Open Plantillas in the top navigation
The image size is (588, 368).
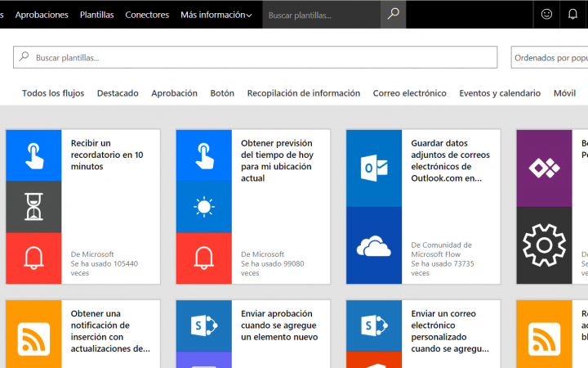[x=96, y=15]
